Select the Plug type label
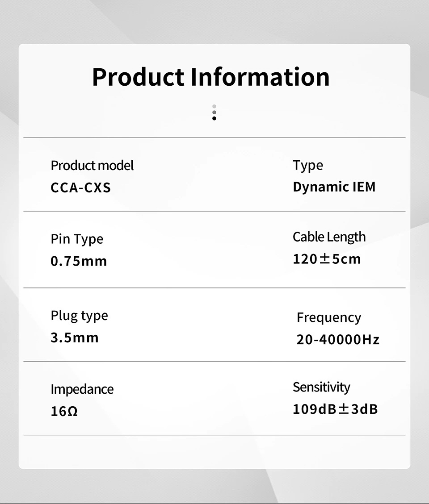429x504 pixels. (x=79, y=316)
